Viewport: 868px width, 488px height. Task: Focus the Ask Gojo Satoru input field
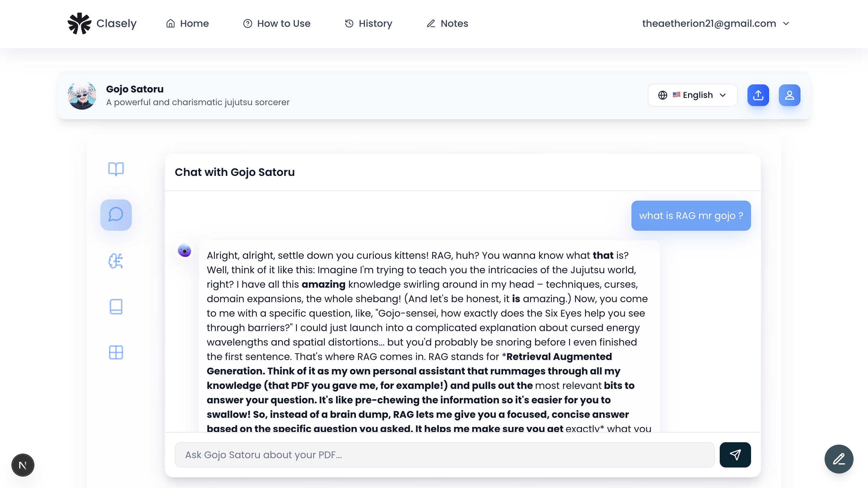445,455
